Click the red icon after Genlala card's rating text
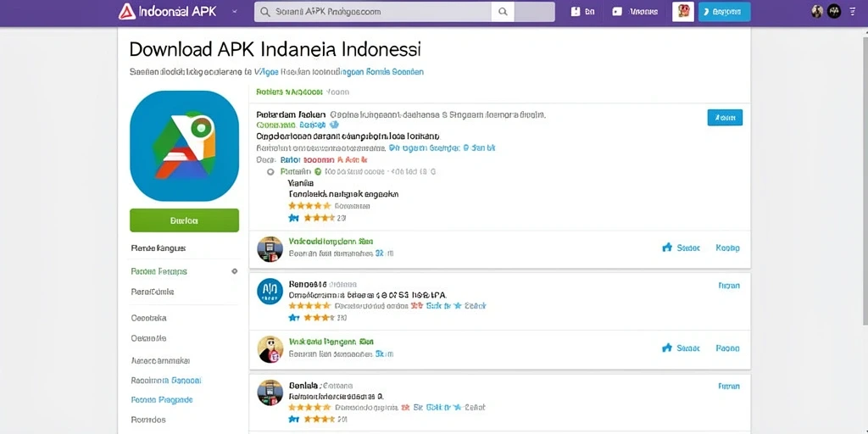Screen dimensions: 868x434 (x=405, y=407)
